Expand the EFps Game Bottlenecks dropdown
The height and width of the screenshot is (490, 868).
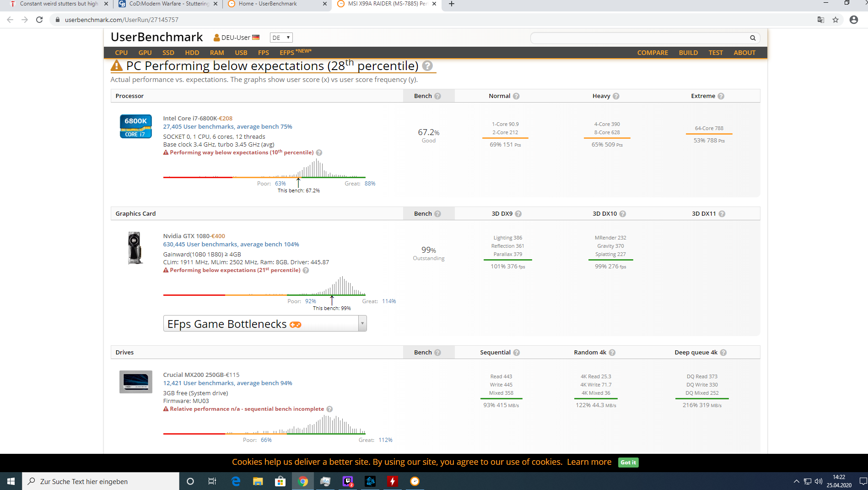click(265, 324)
